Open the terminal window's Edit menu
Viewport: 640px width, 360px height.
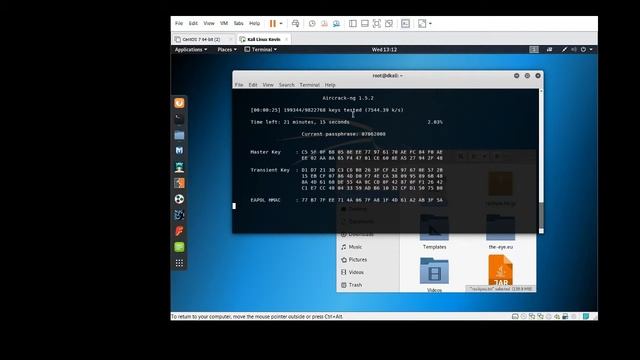(x=253, y=85)
